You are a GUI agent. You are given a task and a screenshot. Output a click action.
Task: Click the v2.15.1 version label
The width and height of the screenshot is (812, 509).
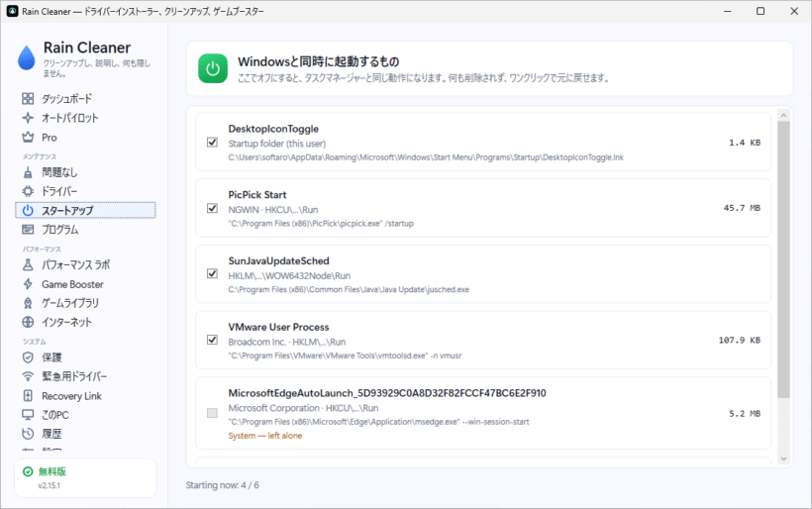(x=50, y=485)
